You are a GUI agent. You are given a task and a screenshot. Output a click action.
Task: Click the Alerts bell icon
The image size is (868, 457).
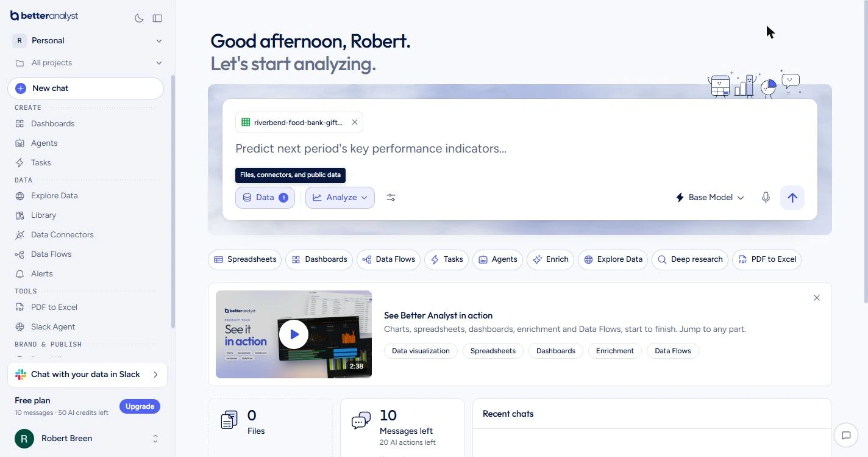[x=20, y=274]
